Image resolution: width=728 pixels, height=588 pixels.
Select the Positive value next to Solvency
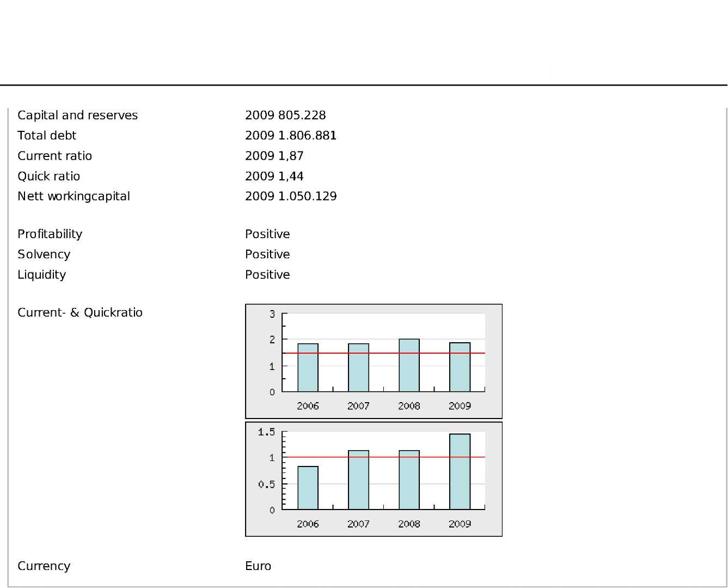267,254
